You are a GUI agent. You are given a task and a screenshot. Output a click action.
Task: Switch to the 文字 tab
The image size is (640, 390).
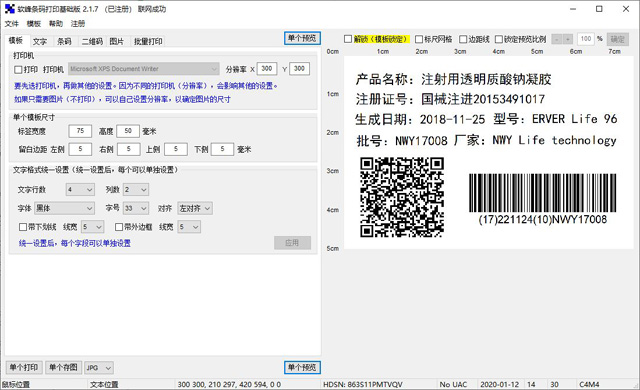click(40, 41)
